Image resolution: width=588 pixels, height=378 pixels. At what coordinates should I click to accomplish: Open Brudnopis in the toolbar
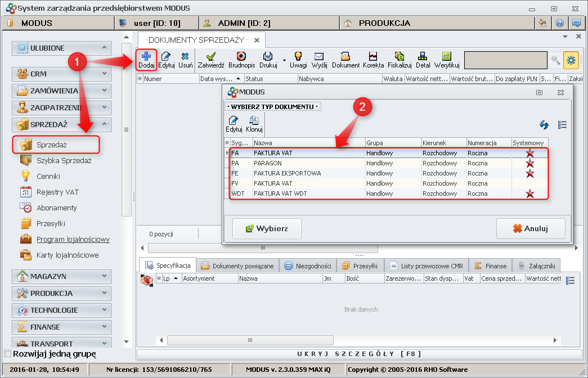point(241,56)
